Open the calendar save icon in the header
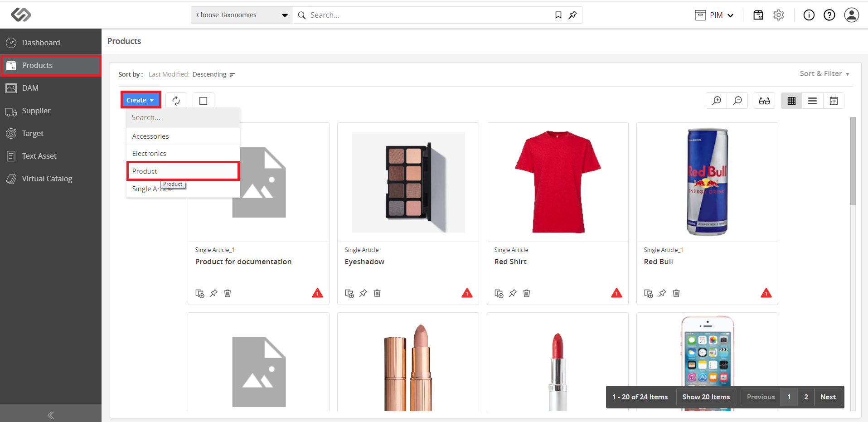868x422 pixels. tap(758, 15)
